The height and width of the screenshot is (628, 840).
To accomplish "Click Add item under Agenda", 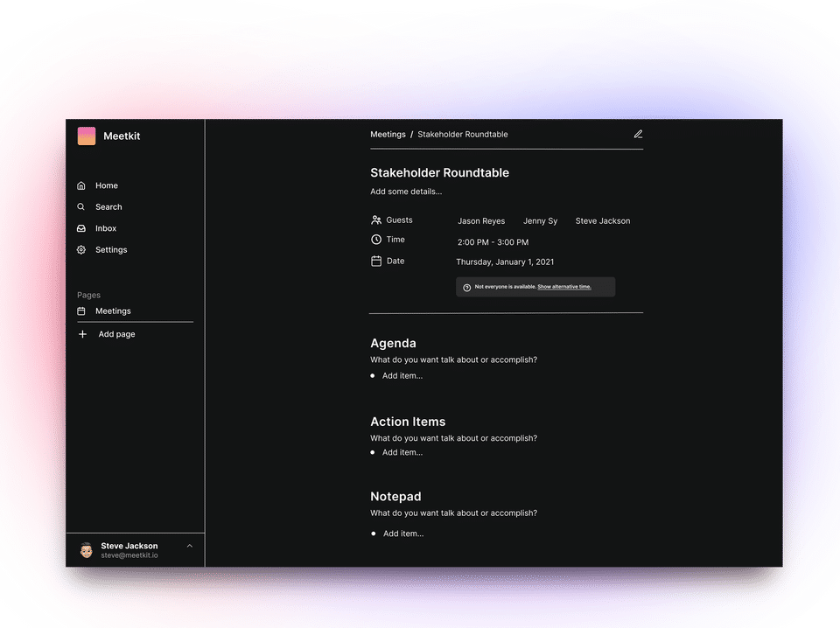I will (402, 376).
